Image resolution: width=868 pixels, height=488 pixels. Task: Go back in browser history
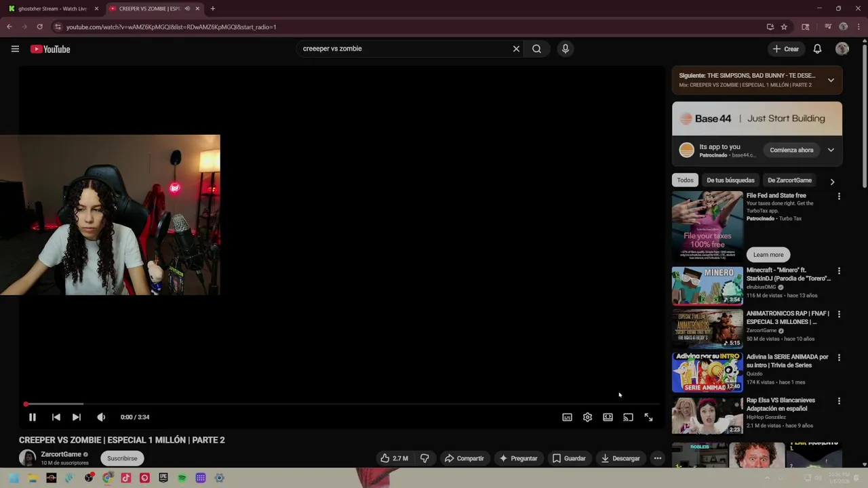coord(9,27)
